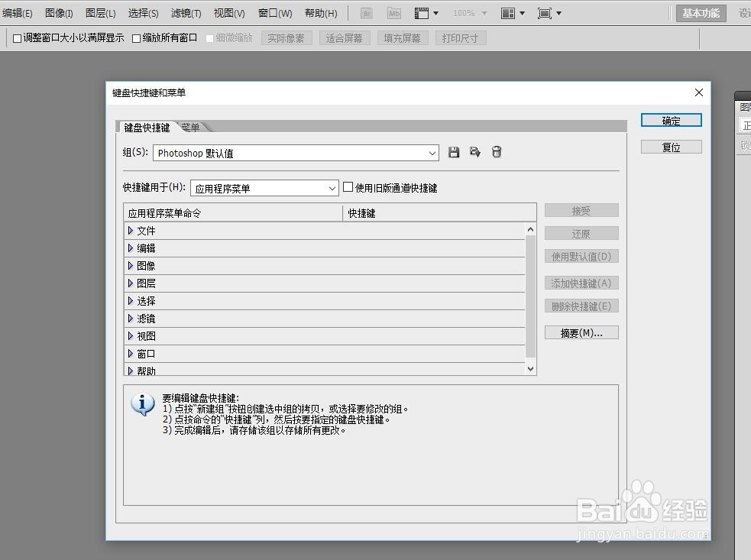Delete the shortcut set using the trash icon
751x560 pixels.
point(497,152)
